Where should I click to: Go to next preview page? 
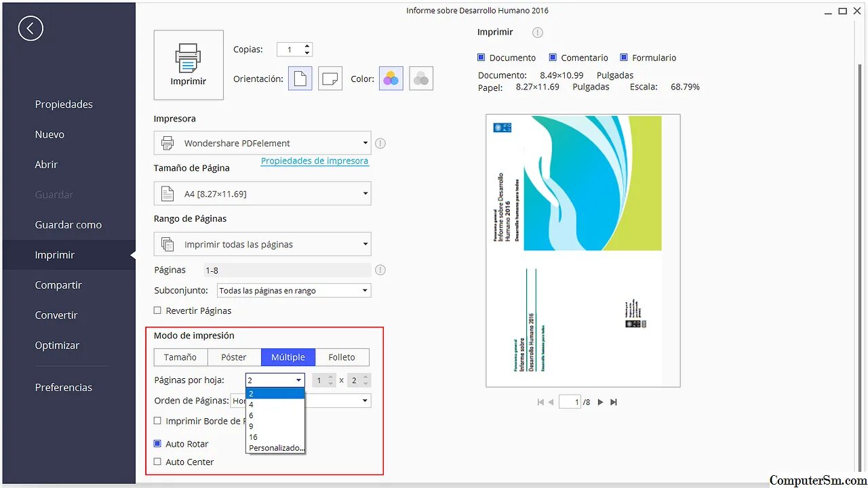[600, 402]
